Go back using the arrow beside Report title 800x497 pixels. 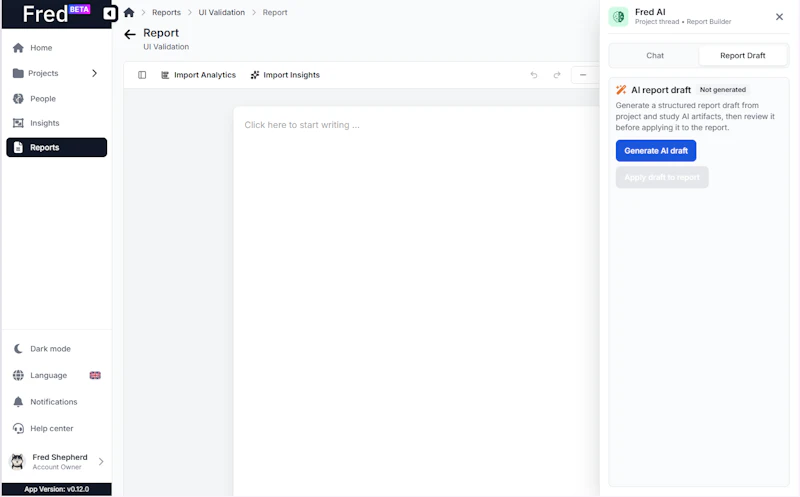(x=130, y=34)
